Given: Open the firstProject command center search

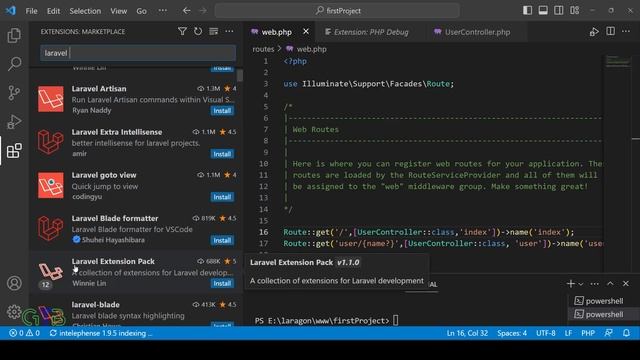Looking at the screenshot, I should (337, 11).
